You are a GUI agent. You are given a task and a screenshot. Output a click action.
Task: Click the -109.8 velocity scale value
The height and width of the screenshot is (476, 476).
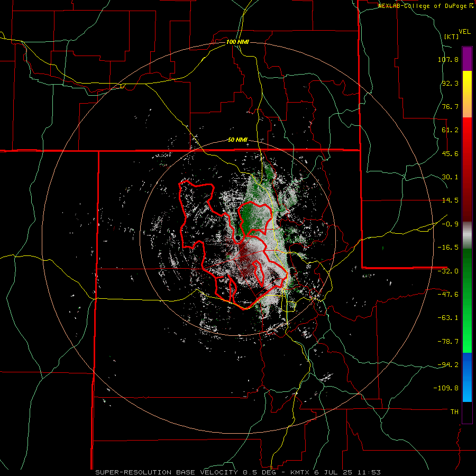coord(446,388)
